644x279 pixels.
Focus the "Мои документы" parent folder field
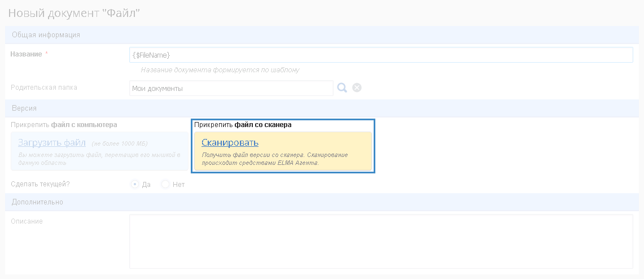231,88
